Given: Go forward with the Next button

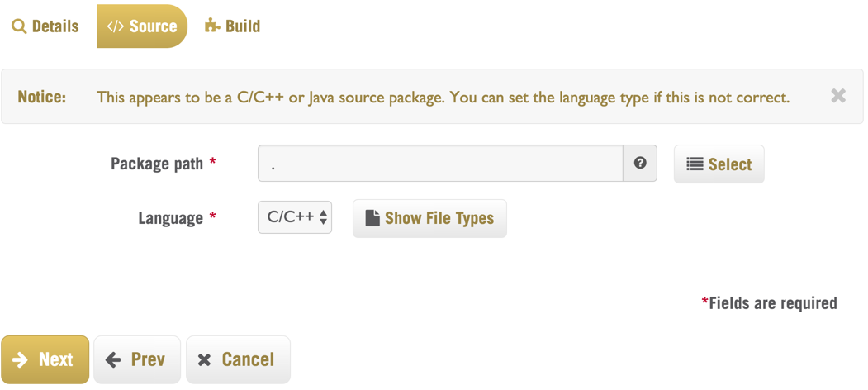Looking at the screenshot, I should click(x=45, y=359).
